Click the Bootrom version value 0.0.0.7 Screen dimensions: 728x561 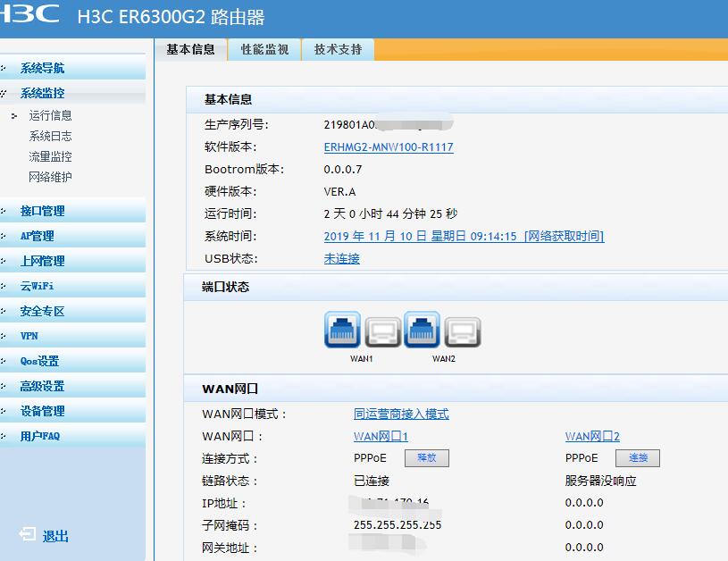(x=343, y=170)
